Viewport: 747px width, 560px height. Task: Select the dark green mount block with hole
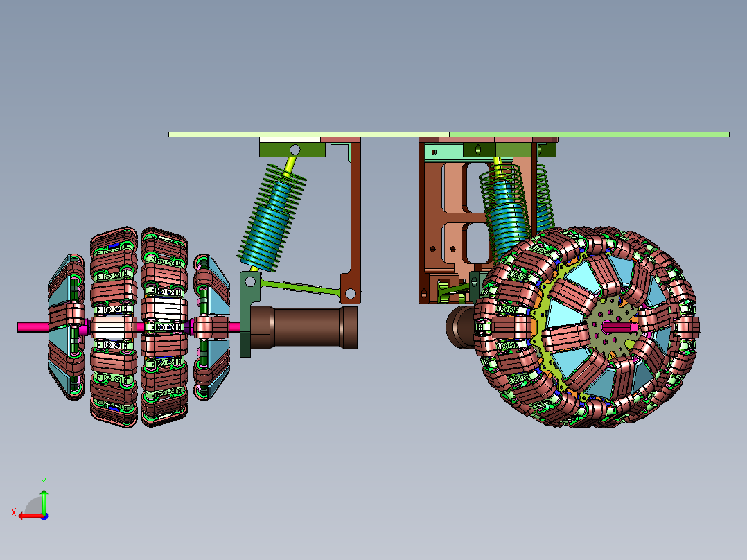pyautogui.click(x=292, y=150)
